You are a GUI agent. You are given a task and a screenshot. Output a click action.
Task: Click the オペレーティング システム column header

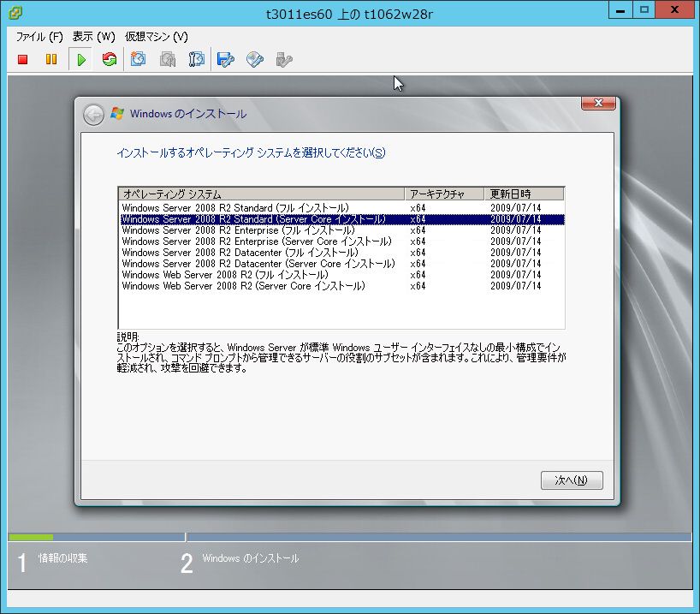[x=262, y=194]
